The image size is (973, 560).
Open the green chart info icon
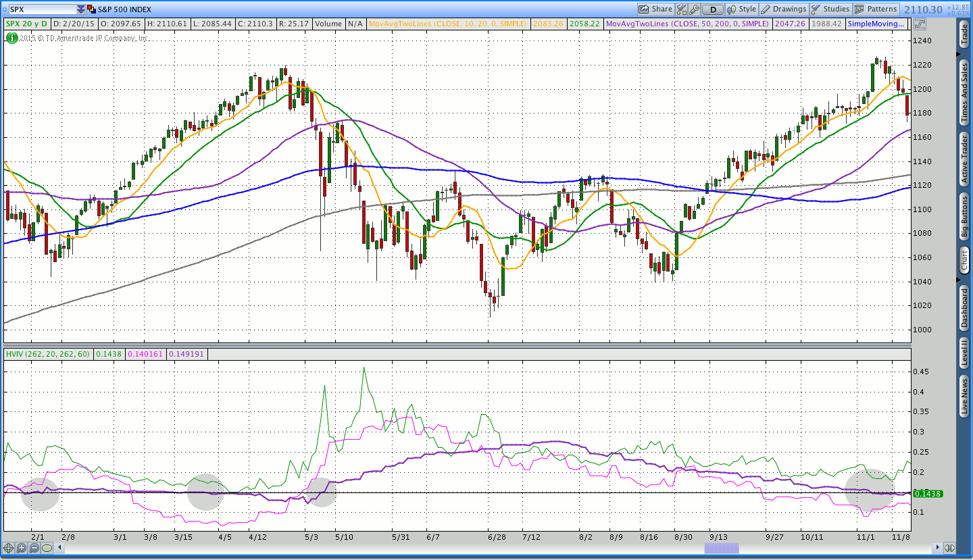pos(11,38)
